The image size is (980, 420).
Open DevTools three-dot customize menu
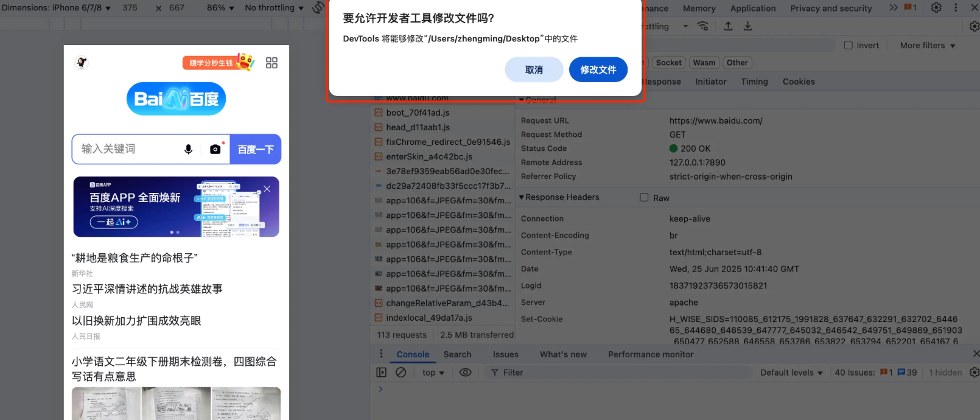(956, 8)
